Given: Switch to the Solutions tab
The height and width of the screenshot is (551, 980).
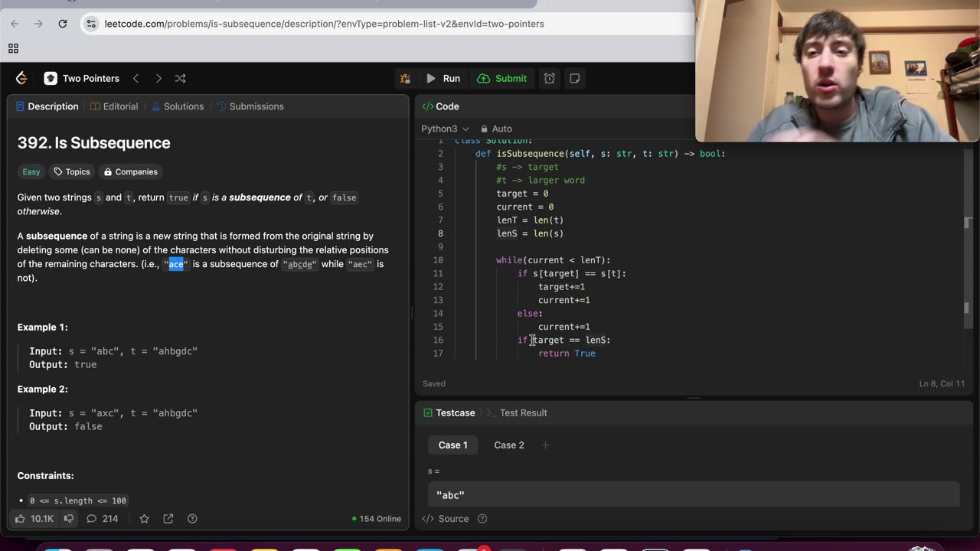Looking at the screenshot, I should (x=178, y=106).
